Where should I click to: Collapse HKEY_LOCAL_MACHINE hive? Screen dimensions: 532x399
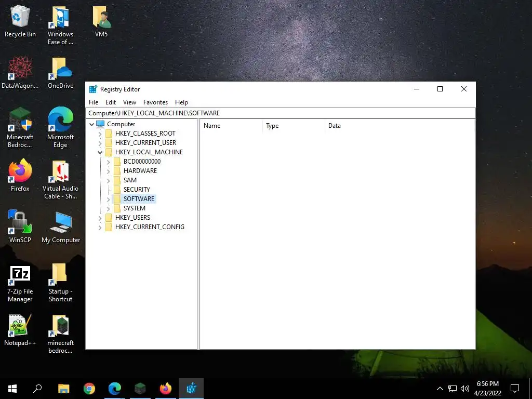pyautogui.click(x=100, y=152)
